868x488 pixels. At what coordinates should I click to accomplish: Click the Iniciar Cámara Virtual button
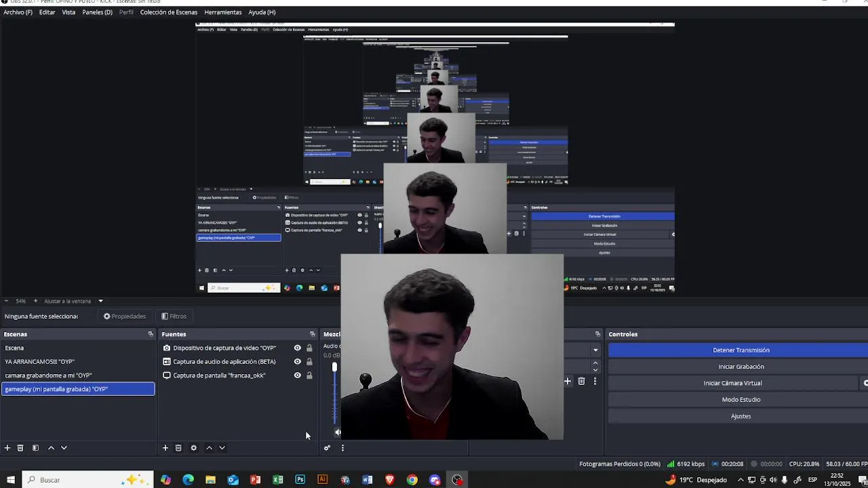point(732,383)
